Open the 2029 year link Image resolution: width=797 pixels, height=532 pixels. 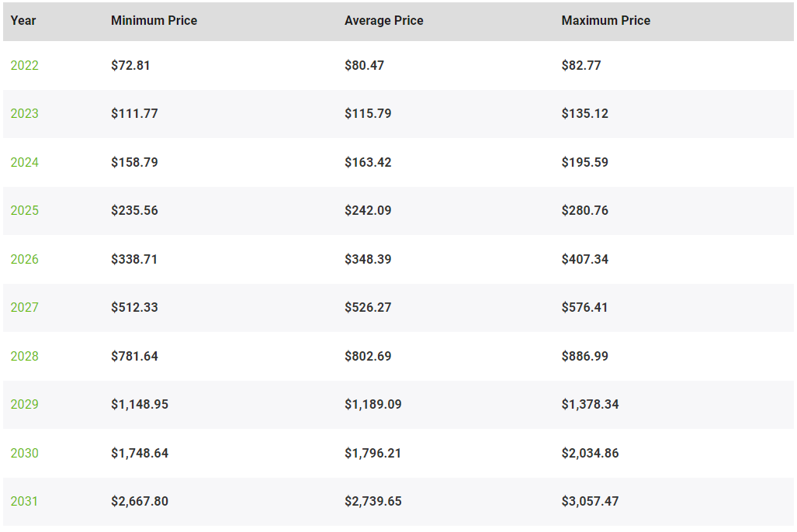(x=24, y=405)
